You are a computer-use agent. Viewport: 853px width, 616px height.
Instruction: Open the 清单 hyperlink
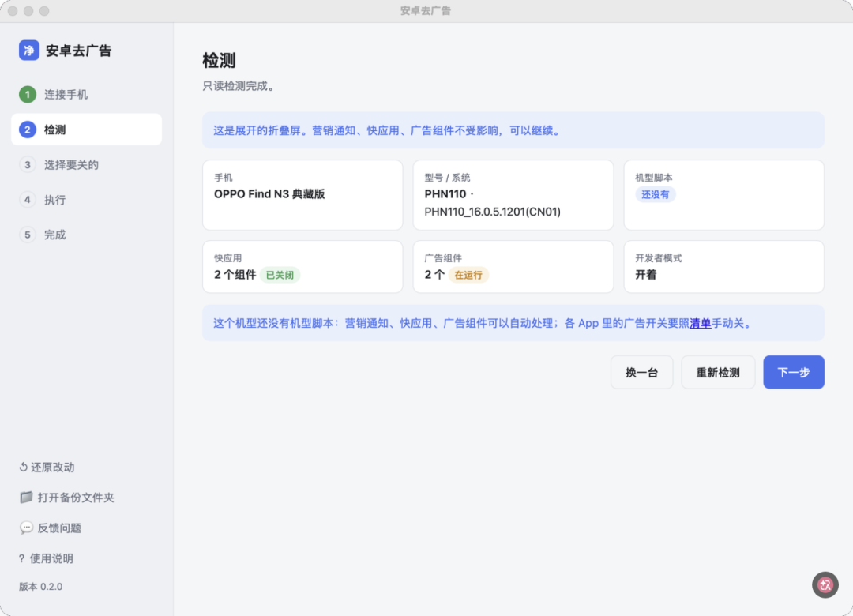point(700,323)
